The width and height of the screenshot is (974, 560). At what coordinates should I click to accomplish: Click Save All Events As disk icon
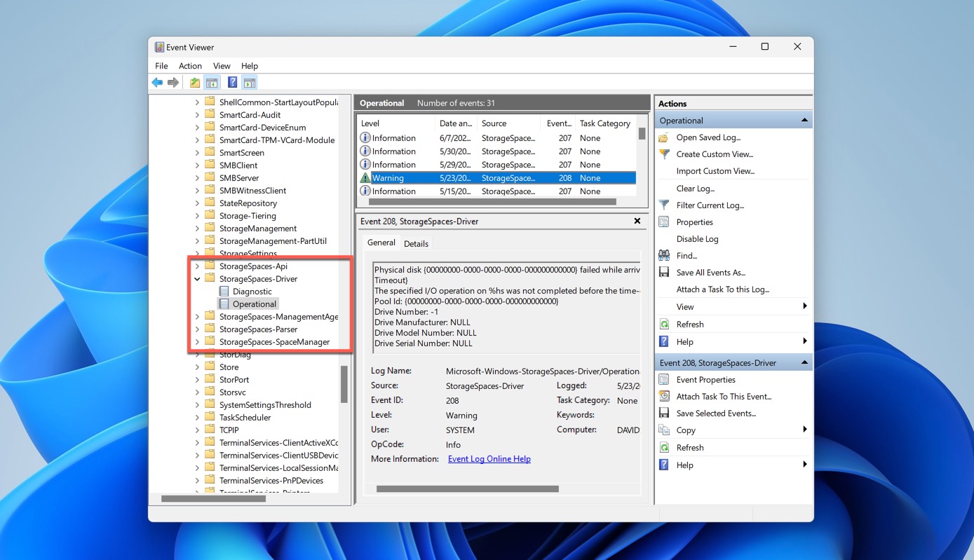tap(664, 273)
